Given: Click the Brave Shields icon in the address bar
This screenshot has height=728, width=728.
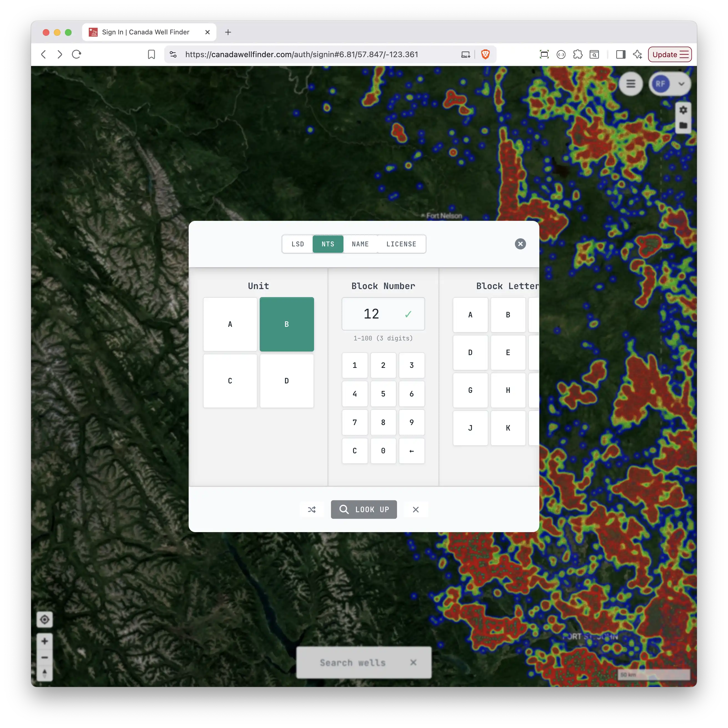Looking at the screenshot, I should click(x=485, y=54).
